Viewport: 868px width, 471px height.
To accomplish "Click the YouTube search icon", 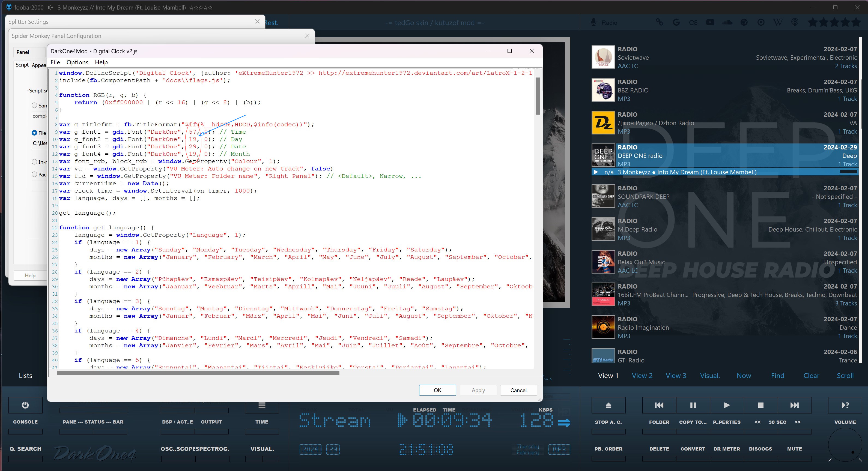I will click(710, 22).
